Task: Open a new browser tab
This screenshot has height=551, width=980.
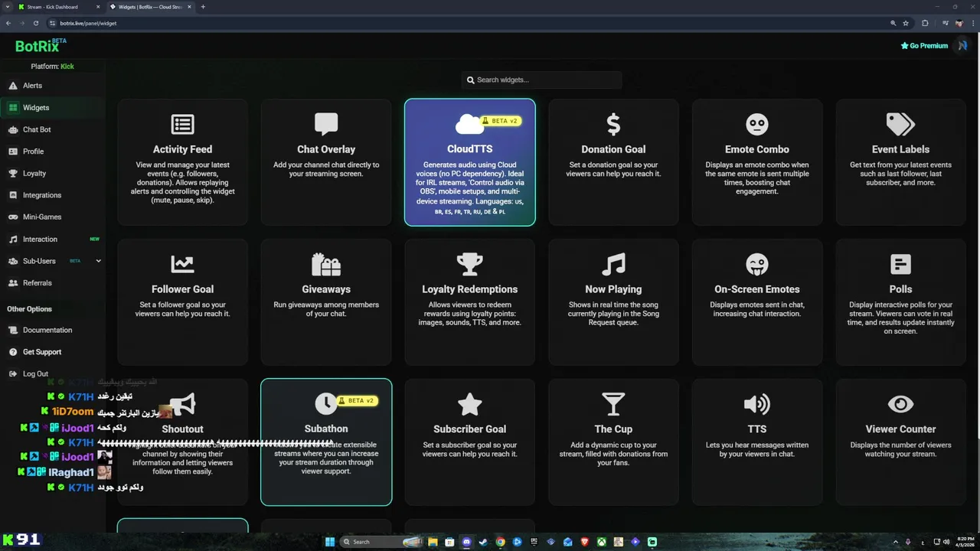Action: tap(203, 7)
